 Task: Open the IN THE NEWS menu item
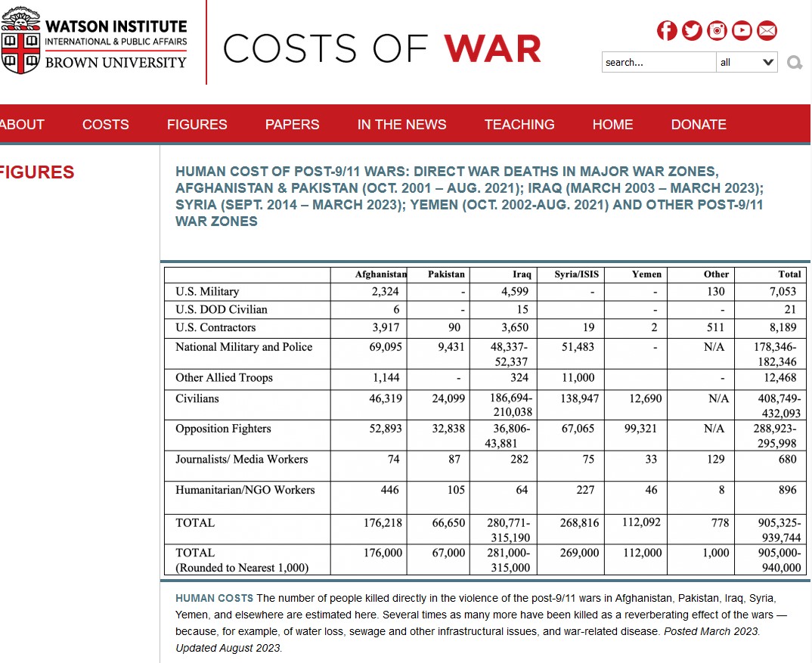pyautogui.click(x=402, y=124)
